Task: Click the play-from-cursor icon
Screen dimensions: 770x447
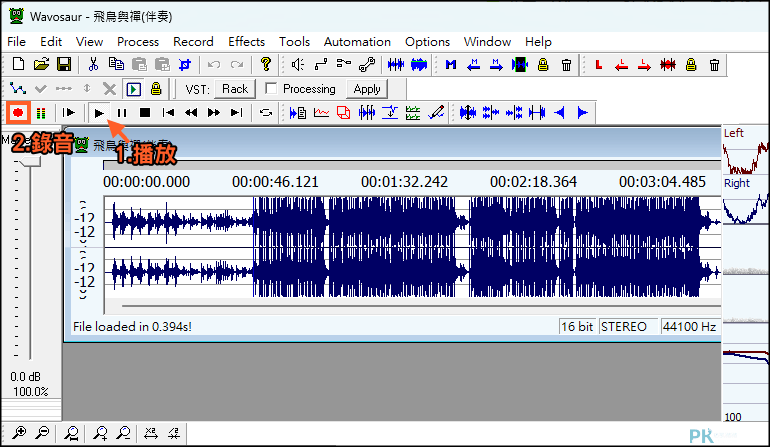Action: click(x=69, y=113)
